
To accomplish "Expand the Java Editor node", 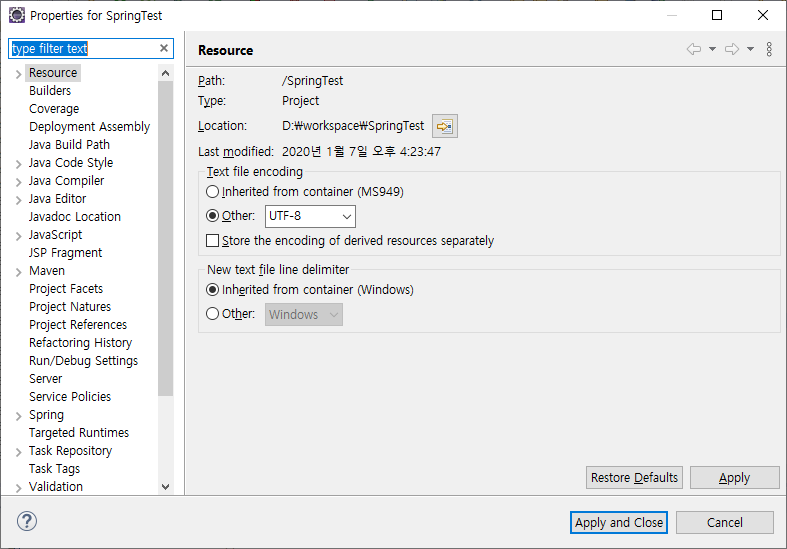I will point(19,200).
